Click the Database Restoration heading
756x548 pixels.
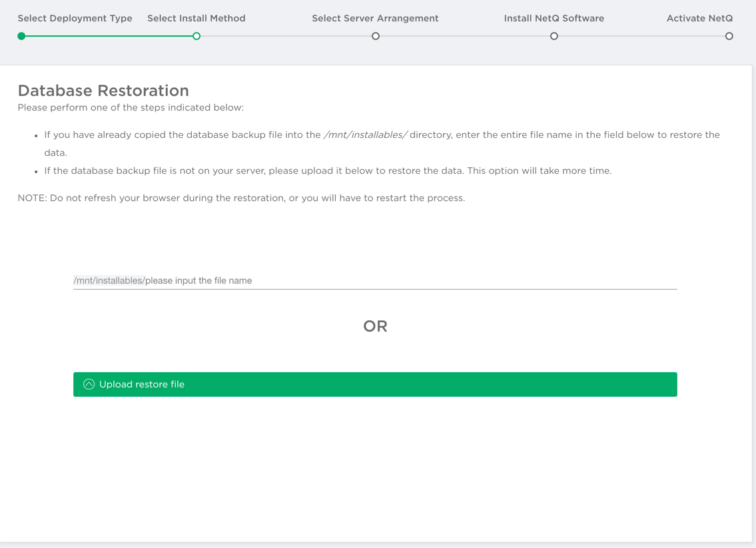[x=103, y=91]
